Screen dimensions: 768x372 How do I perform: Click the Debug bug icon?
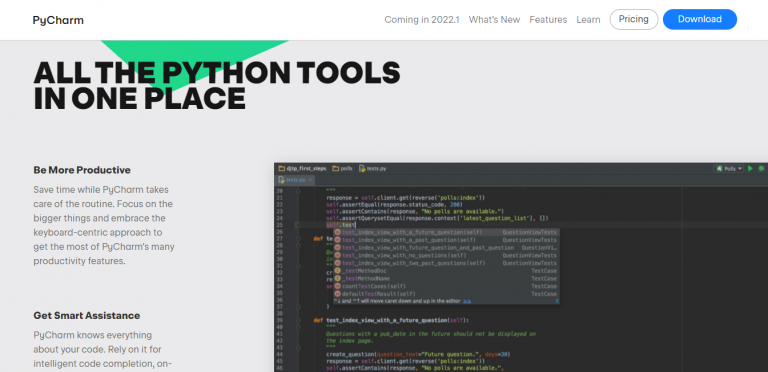pos(761,168)
